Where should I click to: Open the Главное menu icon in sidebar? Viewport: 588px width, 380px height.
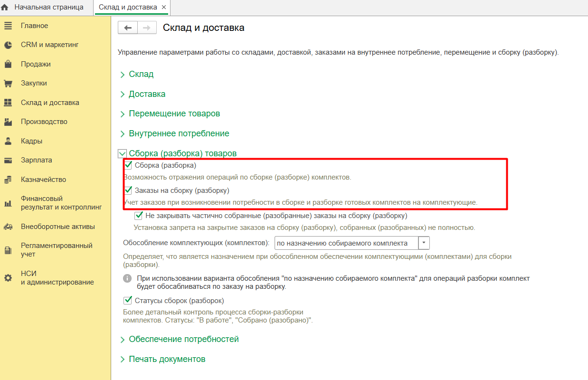click(x=8, y=26)
